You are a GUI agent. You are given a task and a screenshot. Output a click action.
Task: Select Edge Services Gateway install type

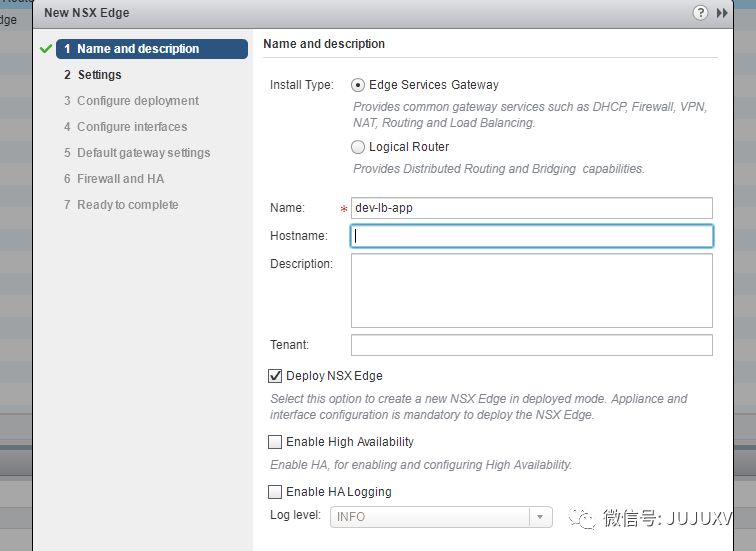coord(358,85)
